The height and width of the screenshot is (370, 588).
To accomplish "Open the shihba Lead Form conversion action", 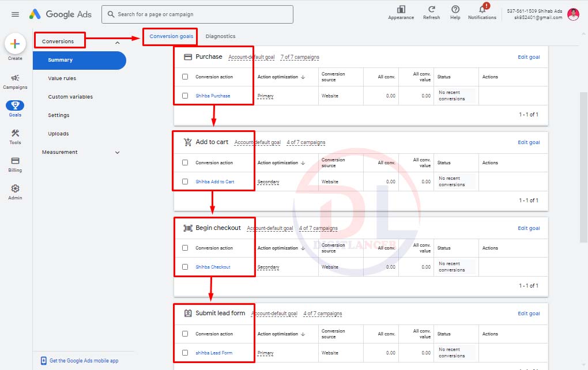I will [x=214, y=353].
